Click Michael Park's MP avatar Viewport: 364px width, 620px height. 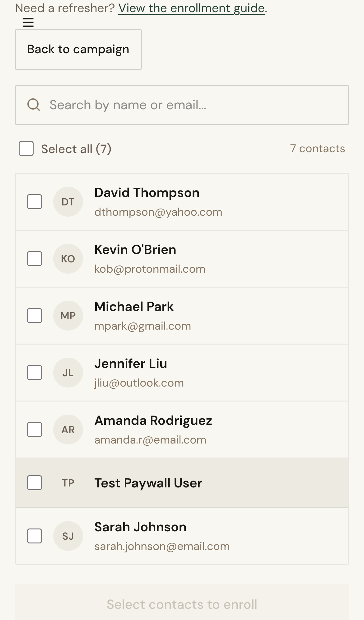pyautogui.click(x=68, y=316)
